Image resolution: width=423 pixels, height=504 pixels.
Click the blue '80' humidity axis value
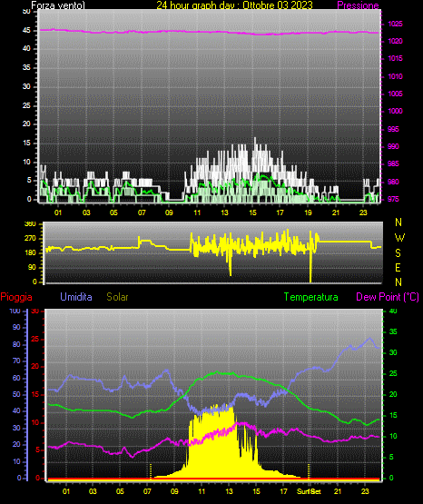pos(16,344)
